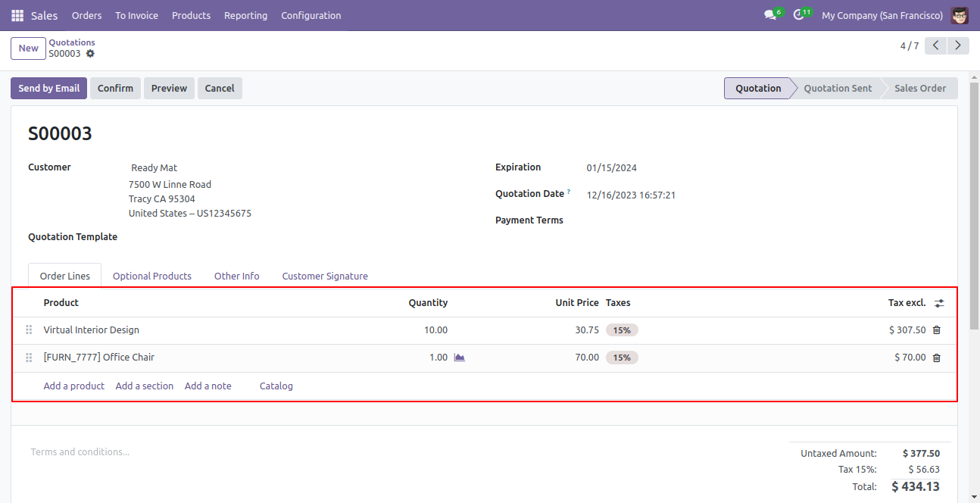This screenshot has height=503, width=980.
Task: Sort by the Unit Price column header
Action: point(577,302)
